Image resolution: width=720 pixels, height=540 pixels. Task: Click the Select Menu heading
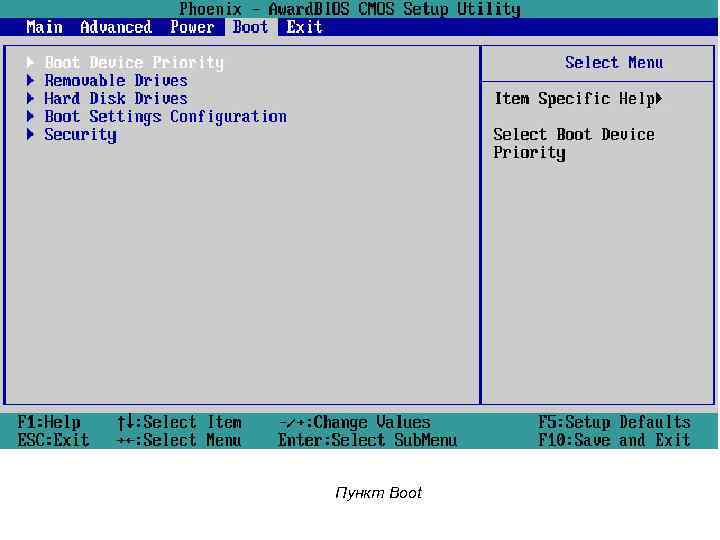tap(614, 62)
